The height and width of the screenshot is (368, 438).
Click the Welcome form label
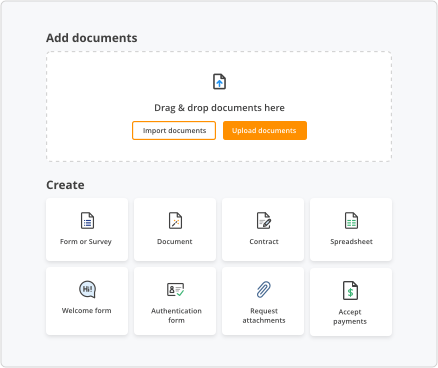87,310
